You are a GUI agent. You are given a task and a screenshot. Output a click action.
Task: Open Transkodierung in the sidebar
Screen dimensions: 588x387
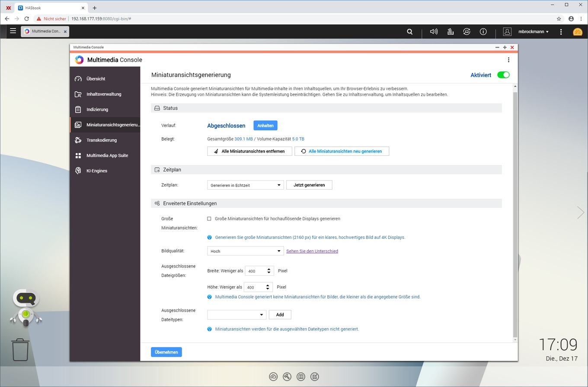[x=105, y=140]
